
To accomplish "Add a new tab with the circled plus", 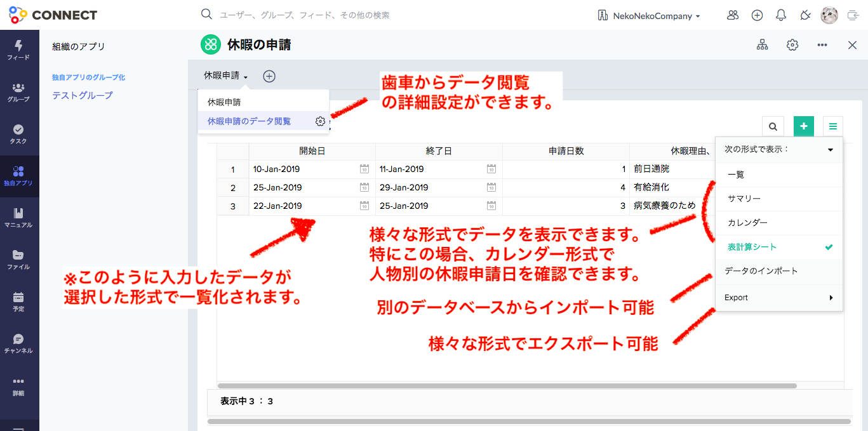I will point(269,76).
